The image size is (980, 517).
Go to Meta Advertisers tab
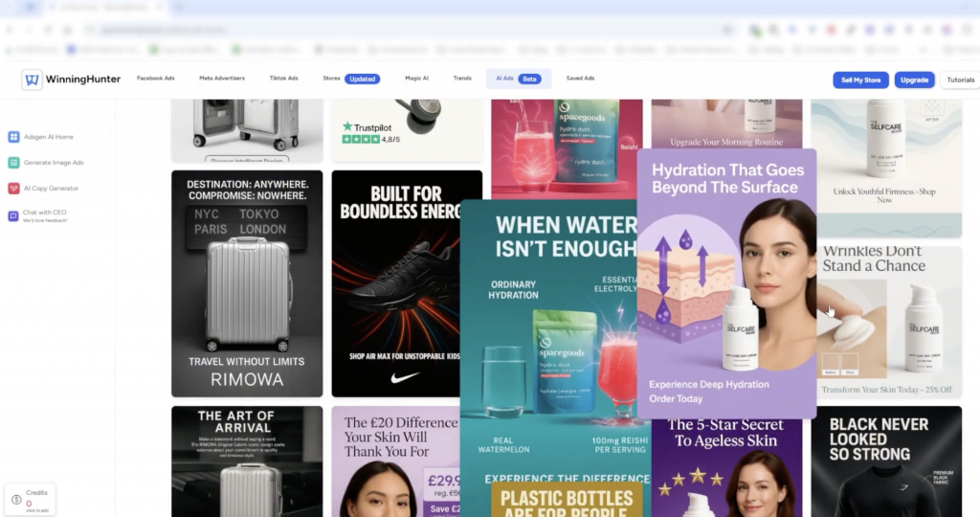[222, 79]
